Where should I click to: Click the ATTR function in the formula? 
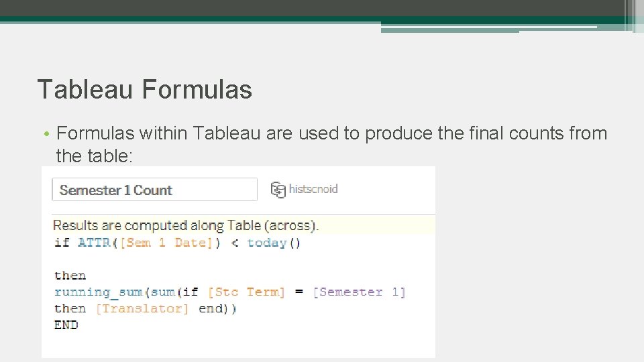94,243
